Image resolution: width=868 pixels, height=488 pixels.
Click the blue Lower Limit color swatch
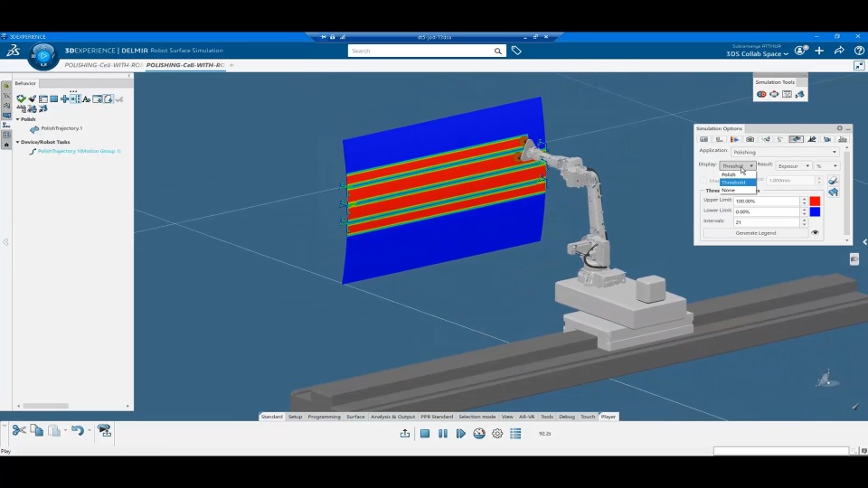click(x=815, y=211)
